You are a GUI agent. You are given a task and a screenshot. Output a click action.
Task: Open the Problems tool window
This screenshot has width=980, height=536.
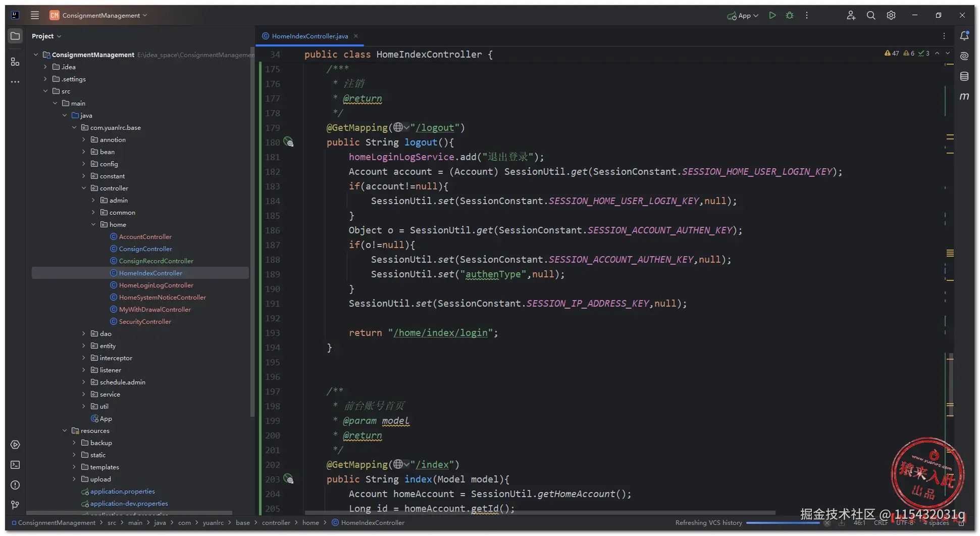click(15, 485)
